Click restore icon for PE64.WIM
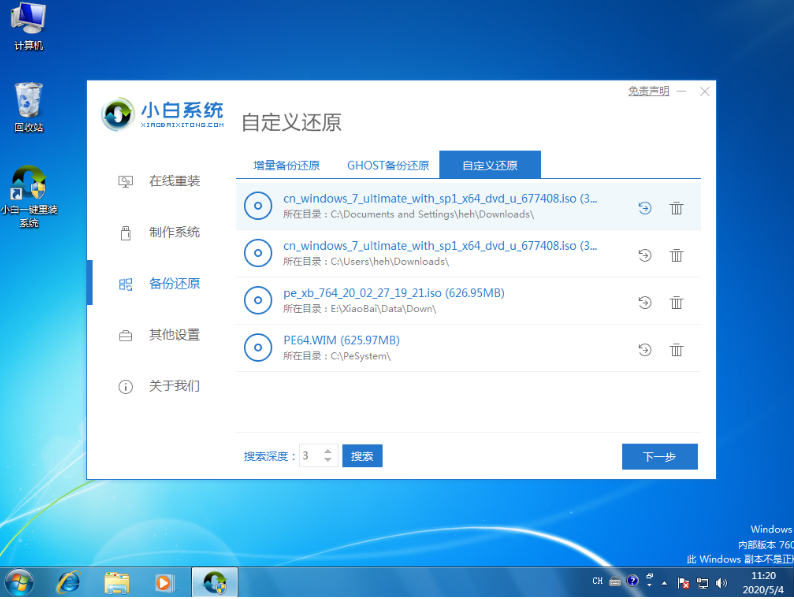Screen dimensions: 794x599 pyautogui.click(x=645, y=349)
